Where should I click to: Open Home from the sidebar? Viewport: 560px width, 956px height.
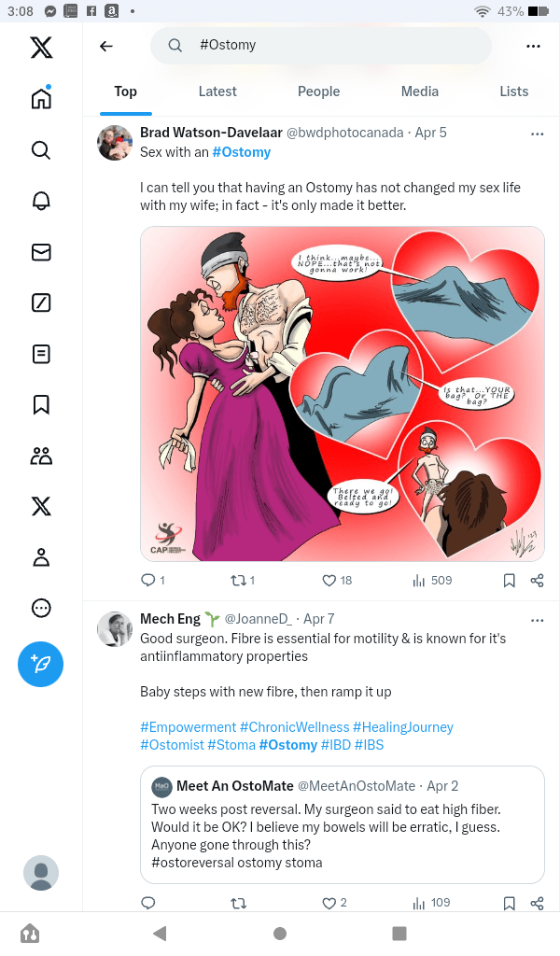coord(41,99)
